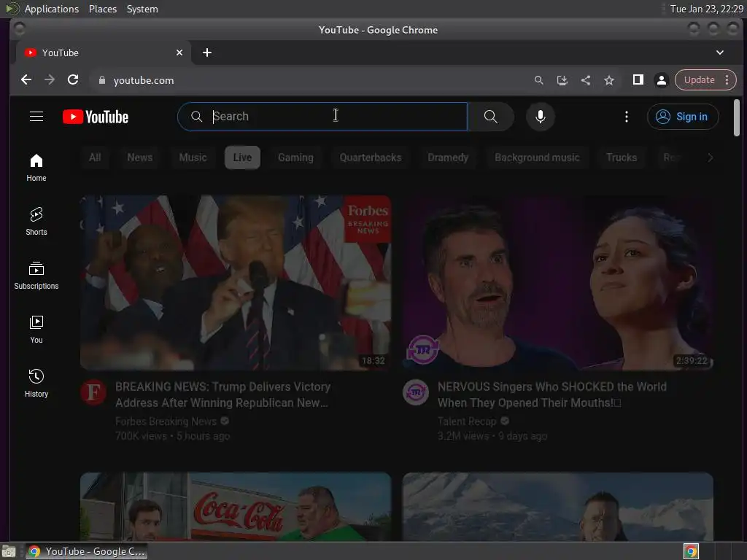
Task: Click the YouTube logo
Action: [96, 117]
